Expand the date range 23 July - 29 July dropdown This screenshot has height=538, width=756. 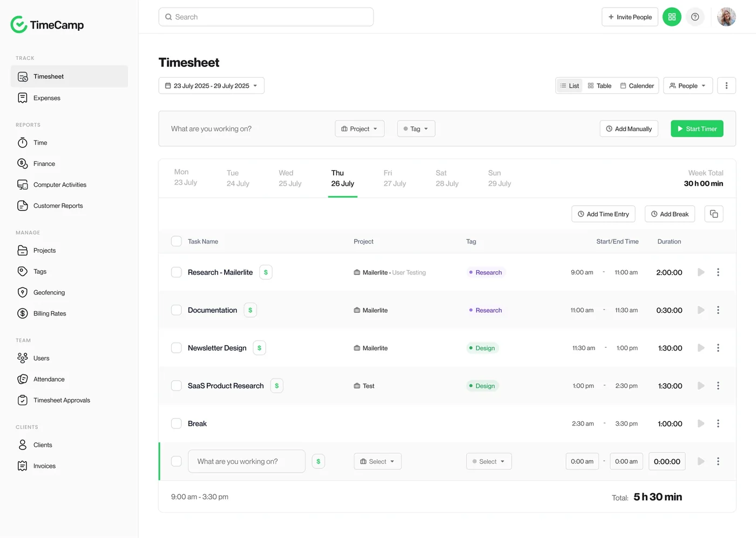[x=212, y=85]
